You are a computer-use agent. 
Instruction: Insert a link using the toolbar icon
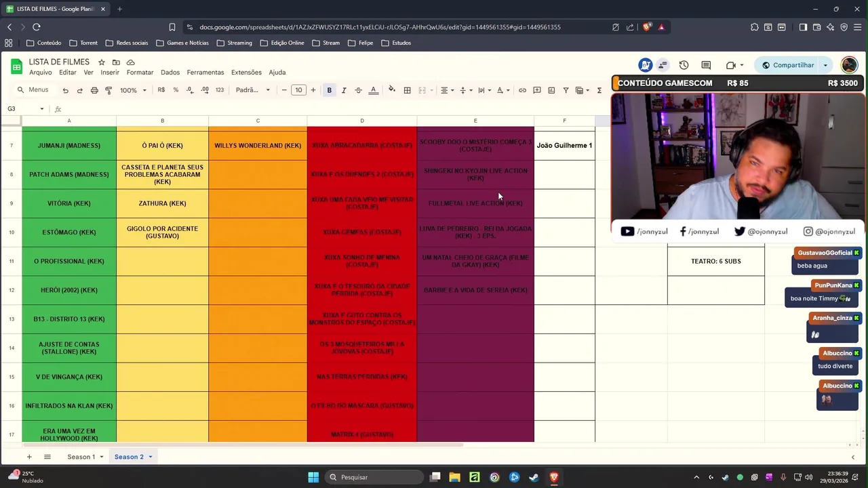(x=522, y=90)
